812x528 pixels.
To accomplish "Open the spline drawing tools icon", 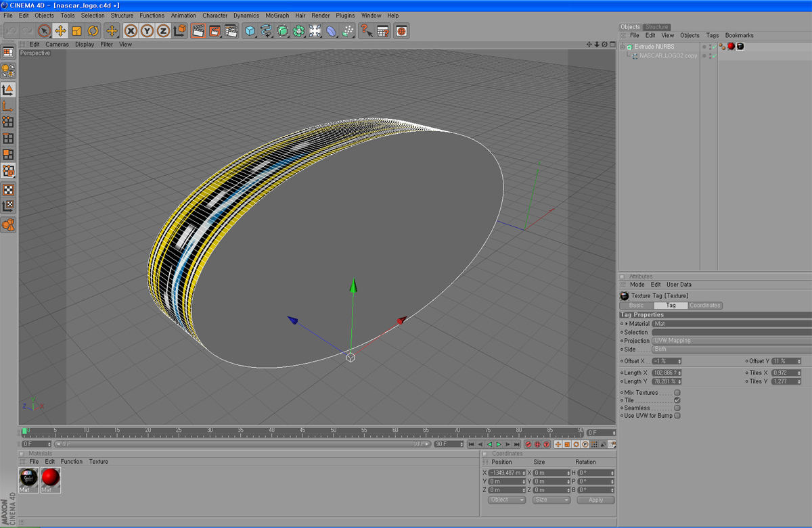I will 267,30.
